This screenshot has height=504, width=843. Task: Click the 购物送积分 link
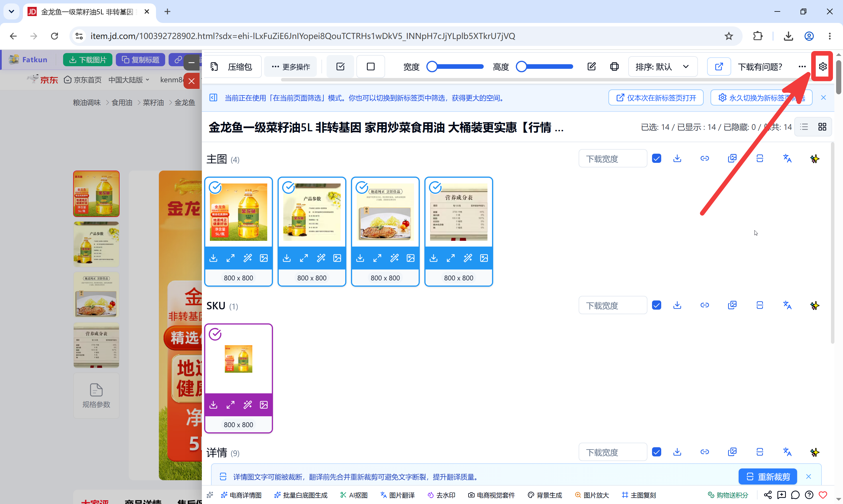coord(728,495)
